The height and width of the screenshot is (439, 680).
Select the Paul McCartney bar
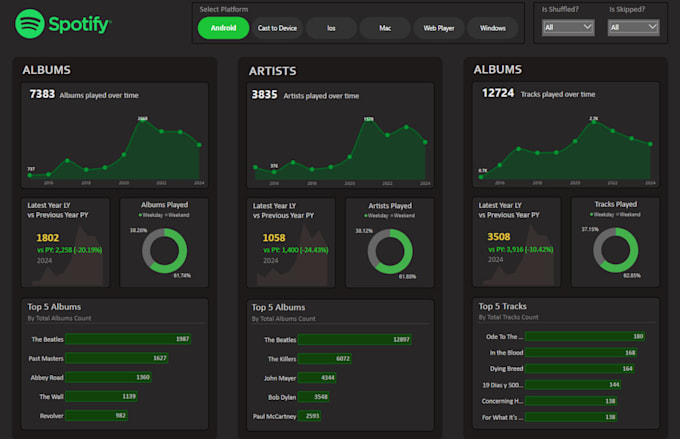tap(310, 416)
